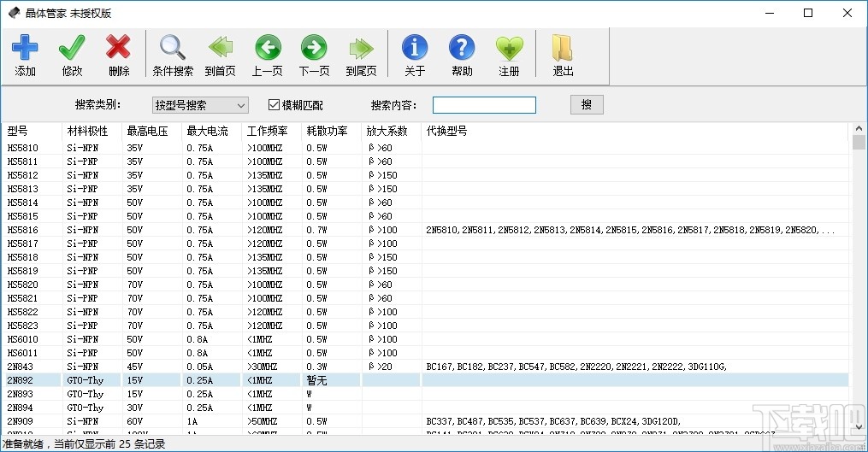
Task: Sort by the 型号 column header
Action: [x=17, y=131]
